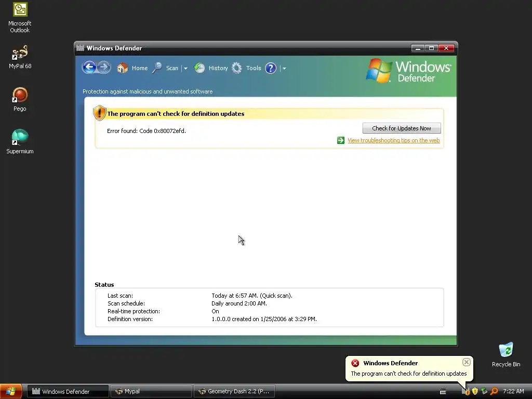Click the green arrow beside troubleshooting link

[x=341, y=140]
